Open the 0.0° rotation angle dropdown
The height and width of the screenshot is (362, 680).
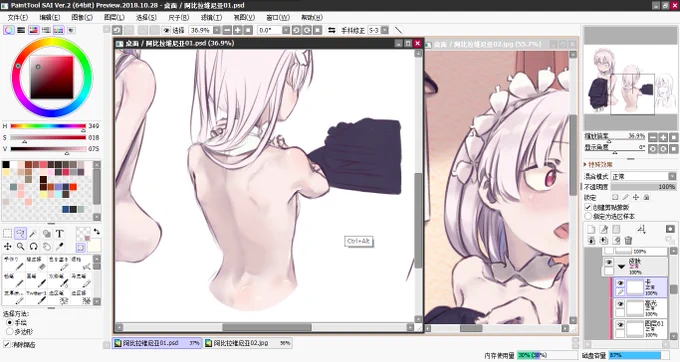286,30
